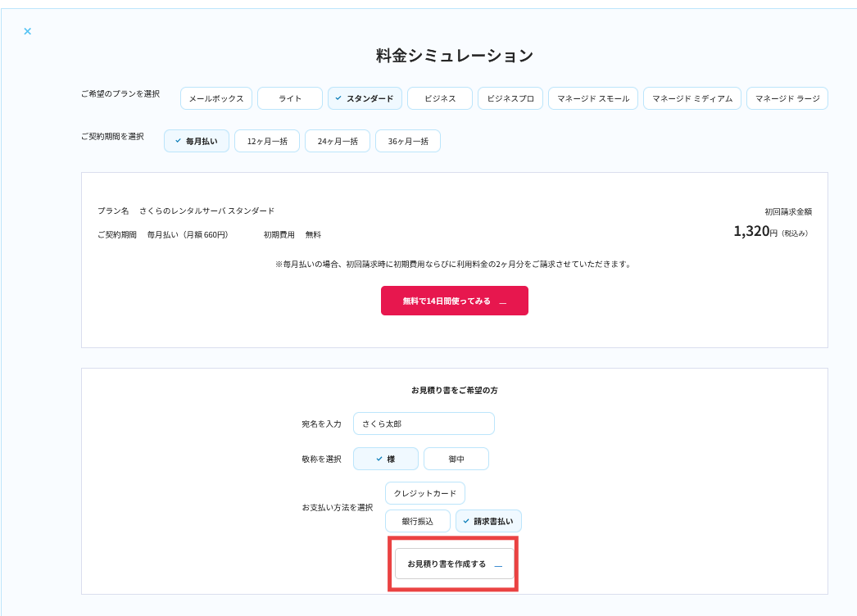The height and width of the screenshot is (616, 857).
Task: Click the 宛名 input field
Action: (424, 423)
